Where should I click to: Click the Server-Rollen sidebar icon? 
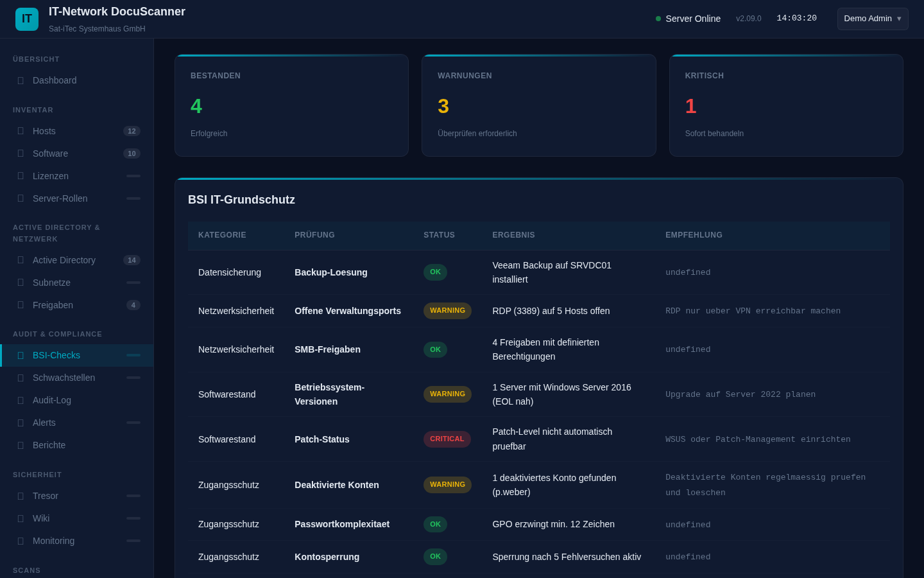(x=21, y=198)
